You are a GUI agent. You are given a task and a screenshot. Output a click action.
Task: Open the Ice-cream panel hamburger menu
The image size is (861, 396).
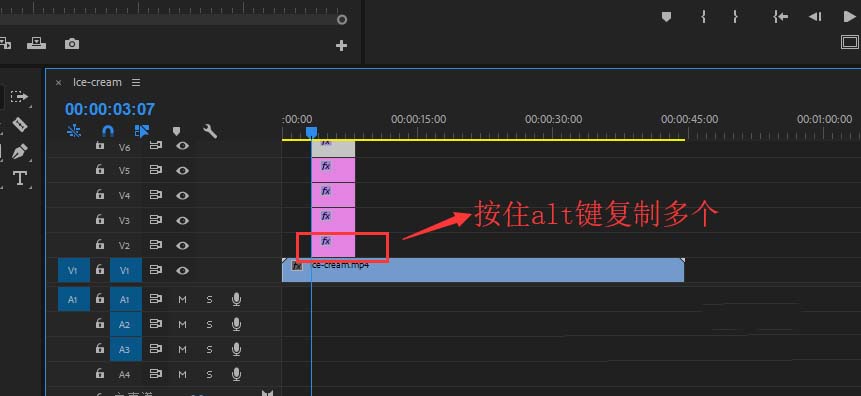pyautogui.click(x=136, y=82)
